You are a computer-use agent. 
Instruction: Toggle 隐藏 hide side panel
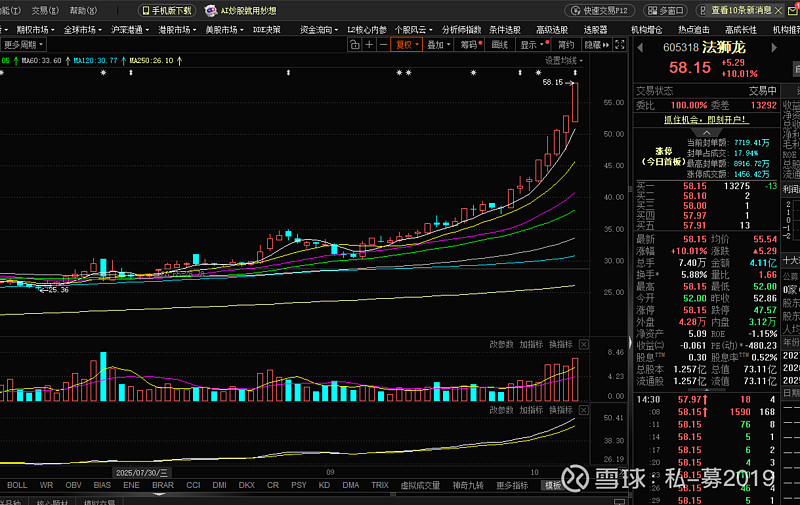click(x=596, y=45)
